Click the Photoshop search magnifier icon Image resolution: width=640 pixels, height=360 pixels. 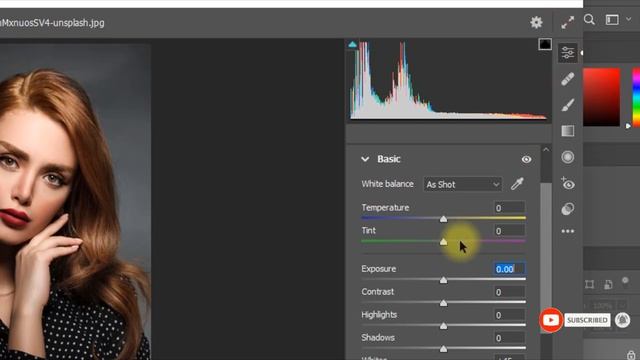(x=589, y=20)
